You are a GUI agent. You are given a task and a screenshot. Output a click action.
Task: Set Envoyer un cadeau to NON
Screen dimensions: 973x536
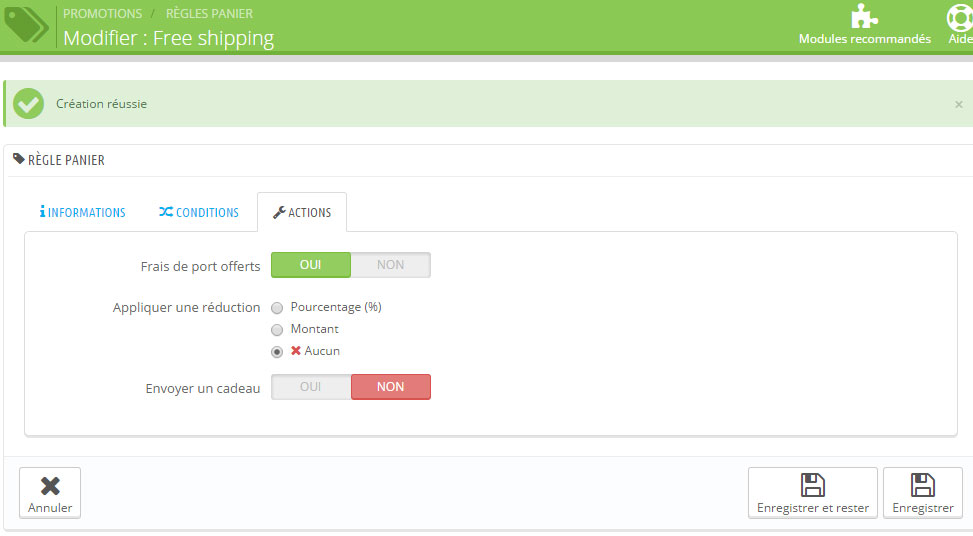point(390,387)
